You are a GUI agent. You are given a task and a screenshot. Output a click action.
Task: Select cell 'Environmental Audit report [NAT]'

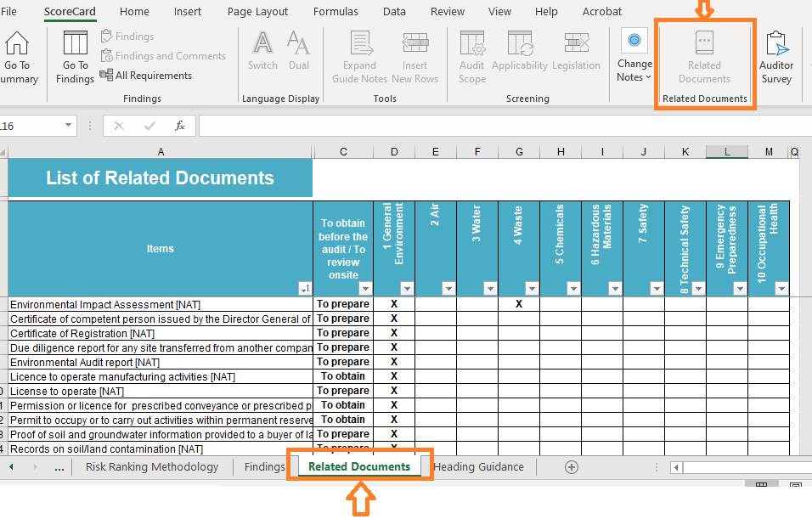click(x=161, y=362)
